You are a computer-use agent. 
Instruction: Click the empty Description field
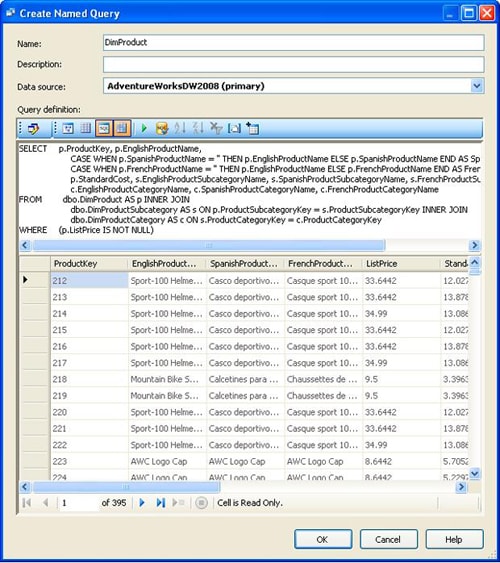(x=294, y=64)
